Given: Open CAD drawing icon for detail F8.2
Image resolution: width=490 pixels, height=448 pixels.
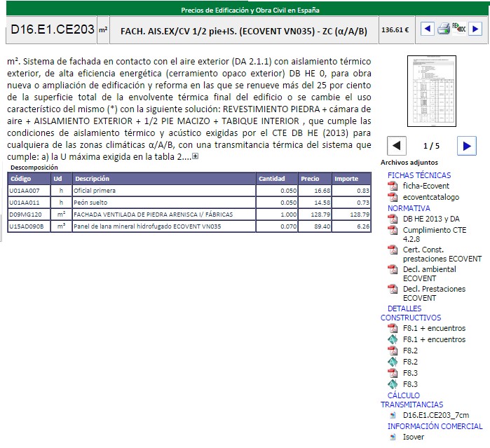Looking at the screenshot, I should 393,362.
